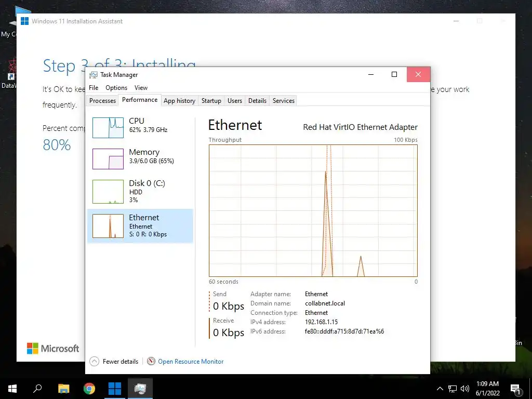Show hidden system tray icons
Screen dimensions: 532x399
pos(440,389)
